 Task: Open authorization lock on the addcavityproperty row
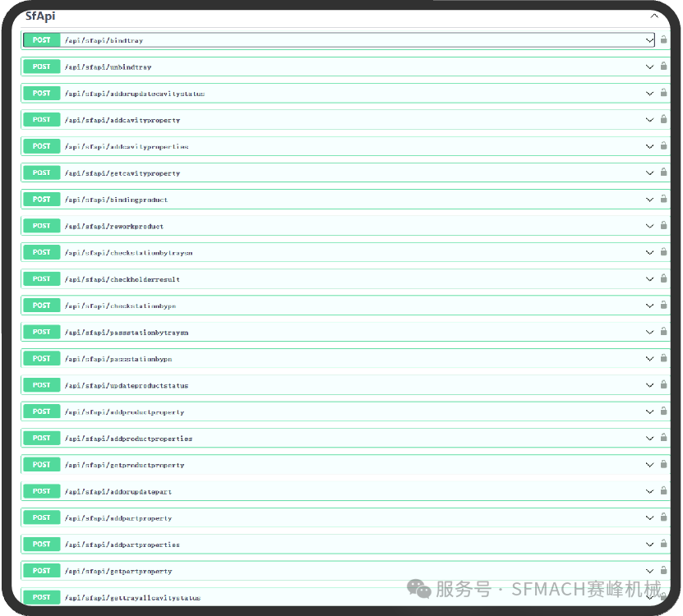point(663,120)
